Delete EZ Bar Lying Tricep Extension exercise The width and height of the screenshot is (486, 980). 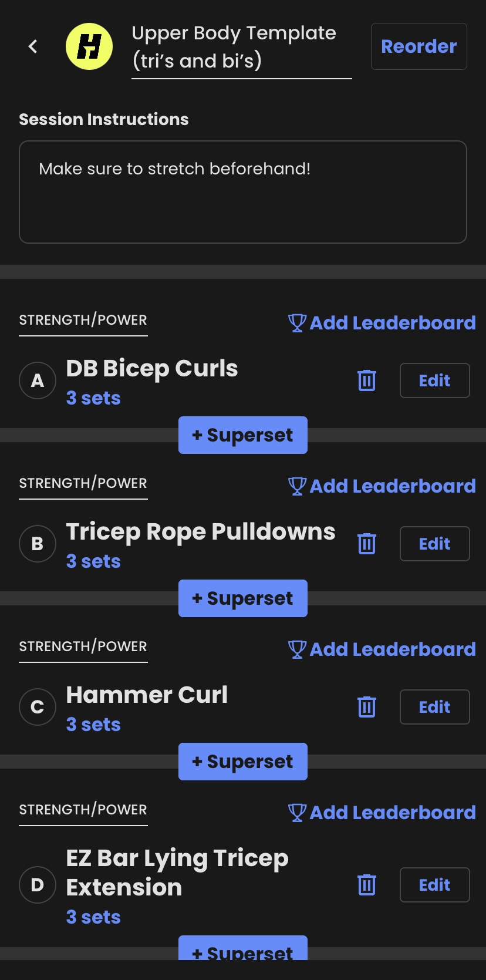[367, 885]
